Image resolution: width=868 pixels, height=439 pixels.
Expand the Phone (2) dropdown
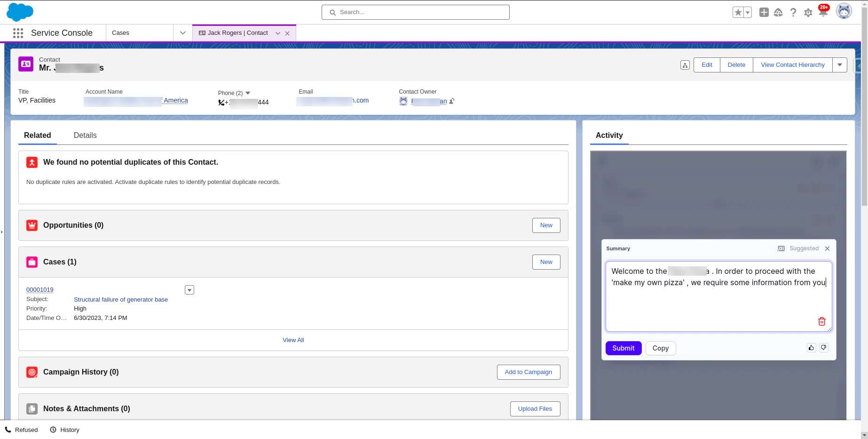pos(248,93)
